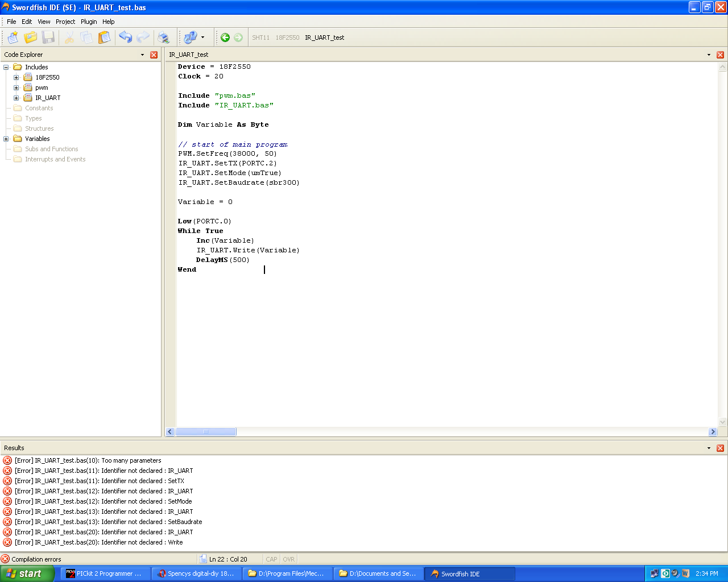
Task: Select the Includes folder in Code Explorer
Action: (x=36, y=67)
